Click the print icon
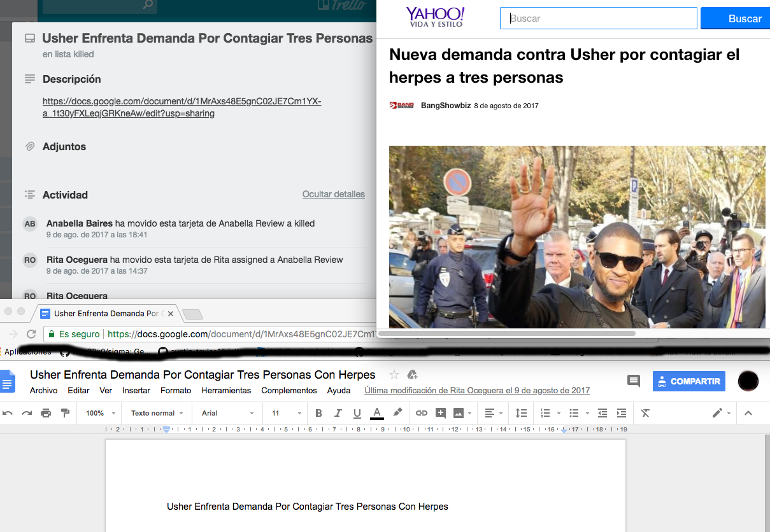The height and width of the screenshot is (532, 770). [x=46, y=413]
